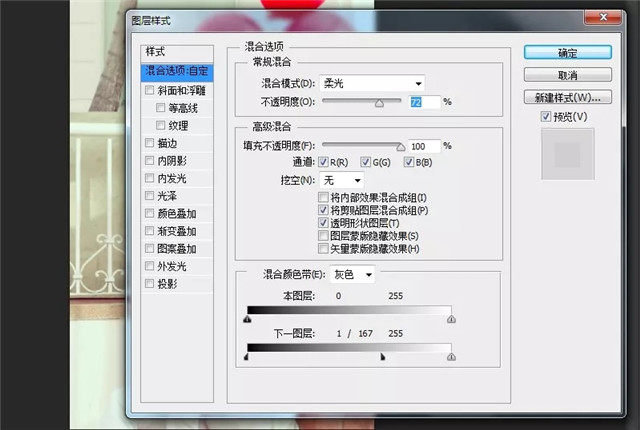Click 下一图层 white point marker
Screen dimensions: 640x430
pos(451,357)
